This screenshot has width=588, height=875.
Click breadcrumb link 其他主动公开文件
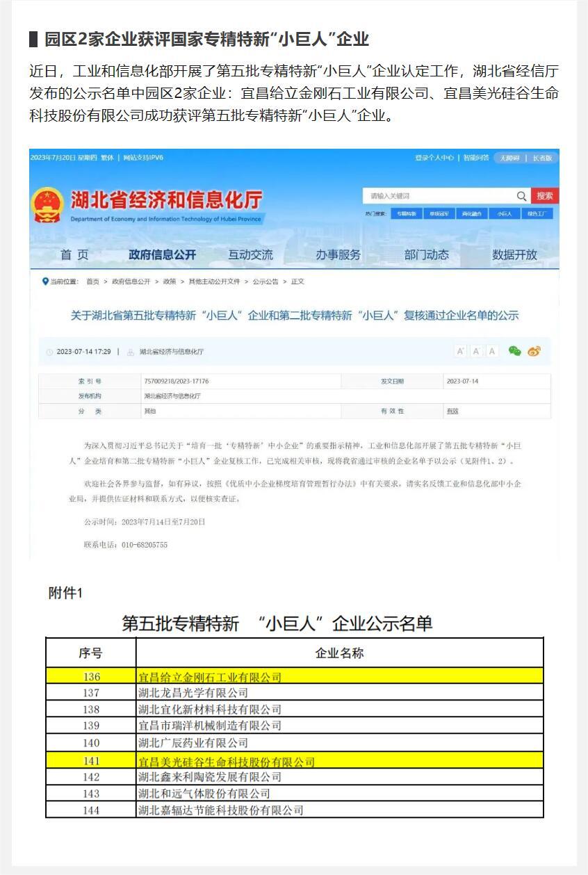pos(214,281)
